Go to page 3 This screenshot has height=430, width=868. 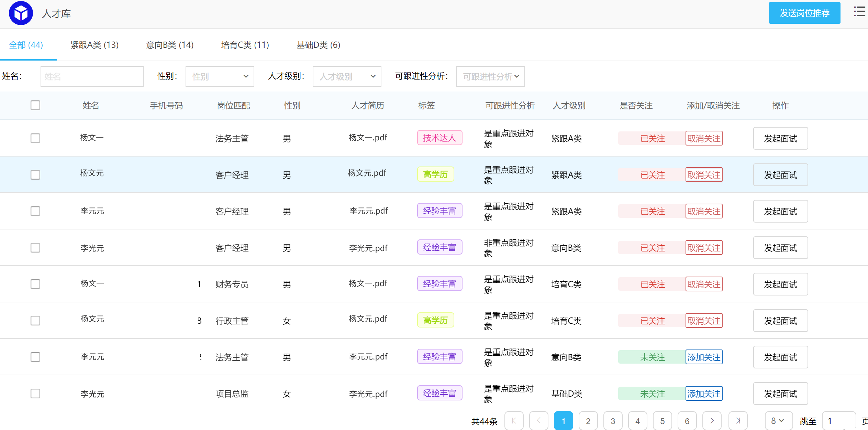tap(613, 421)
